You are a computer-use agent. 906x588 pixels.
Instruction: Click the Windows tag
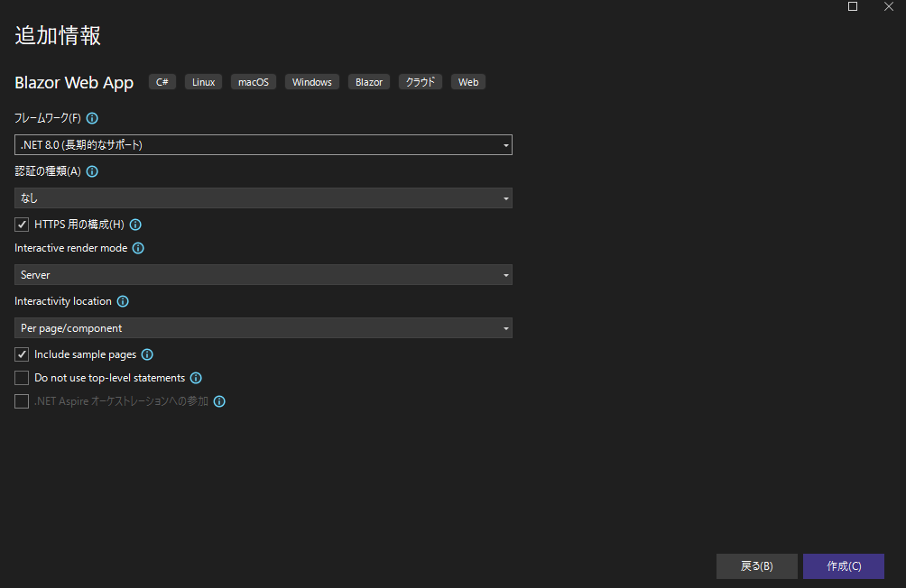tap(312, 82)
